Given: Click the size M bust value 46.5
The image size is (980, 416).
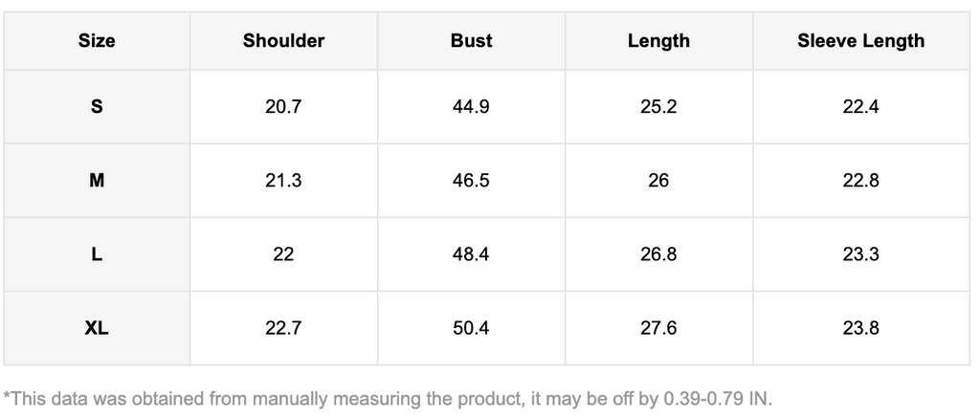Looking at the screenshot, I should click(471, 180).
